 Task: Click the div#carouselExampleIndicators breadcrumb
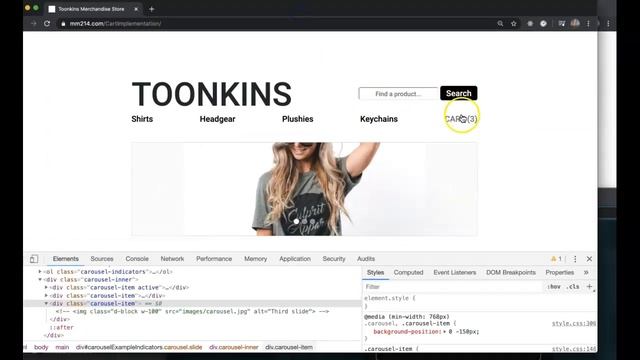pos(139,347)
